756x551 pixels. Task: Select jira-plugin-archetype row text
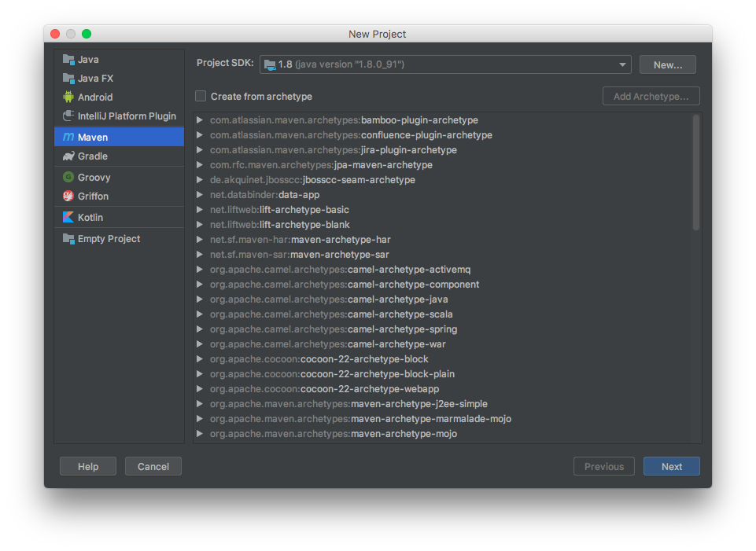pyautogui.click(x=334, y=150)
